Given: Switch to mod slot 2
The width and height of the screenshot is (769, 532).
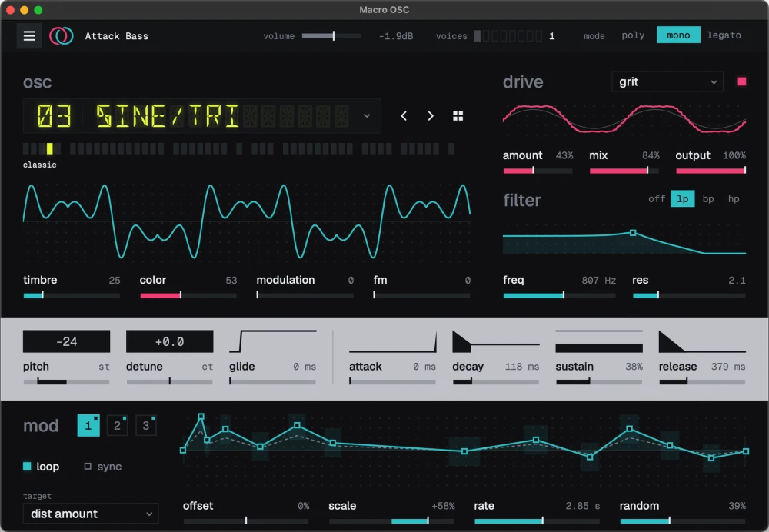Looking at the screenshot, I should point(117,425).
